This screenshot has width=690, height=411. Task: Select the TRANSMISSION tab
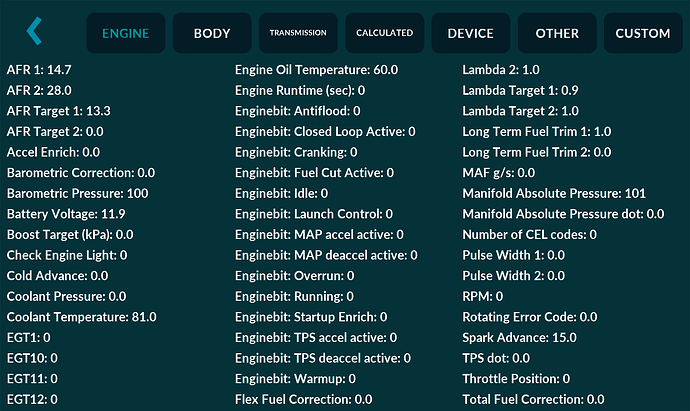point(298,33)
